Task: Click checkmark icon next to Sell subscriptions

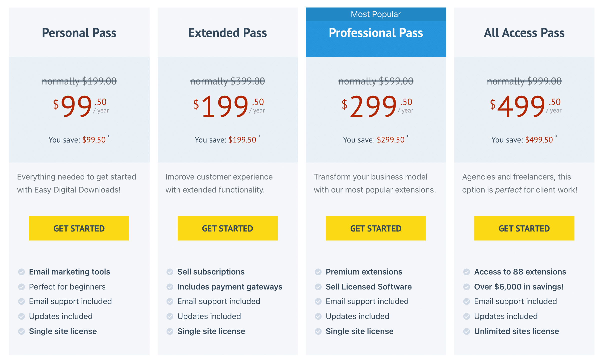Action: pyautogui.click(x=170, y=272)
